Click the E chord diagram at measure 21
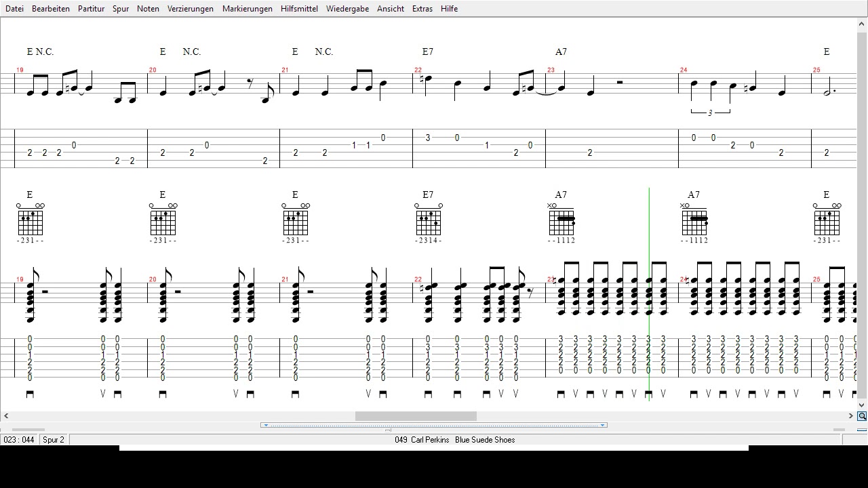Image resolution: width=868 pixels, height=488 pixels. pos(296,222)
